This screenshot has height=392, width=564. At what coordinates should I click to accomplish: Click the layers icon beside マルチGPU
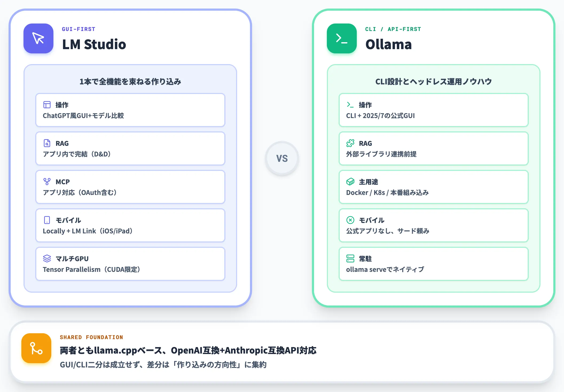click(47, 258)
